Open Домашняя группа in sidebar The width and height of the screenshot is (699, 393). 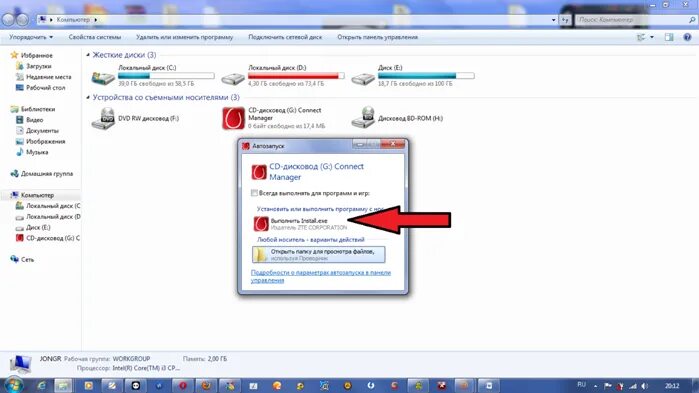pos(47,173)
